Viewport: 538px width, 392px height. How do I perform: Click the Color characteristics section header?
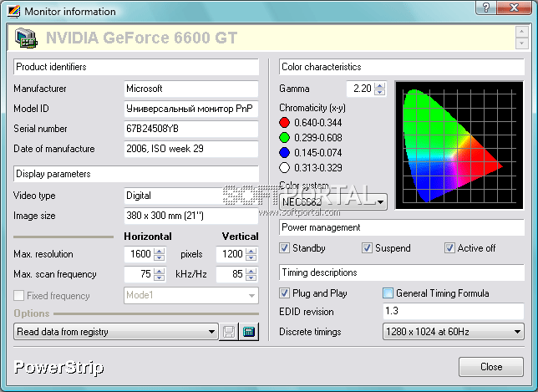click(x=402, y=67)
